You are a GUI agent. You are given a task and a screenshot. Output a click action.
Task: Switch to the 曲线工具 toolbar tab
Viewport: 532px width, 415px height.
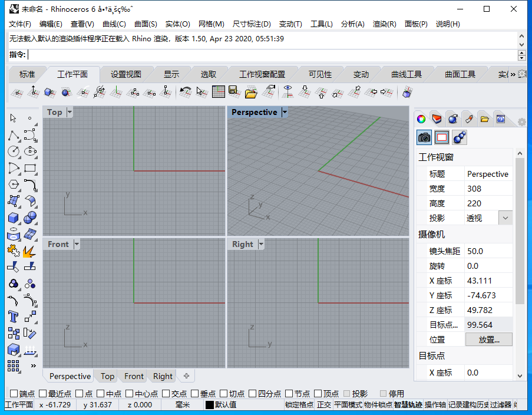pyautogui.click(x=407, y=74)
